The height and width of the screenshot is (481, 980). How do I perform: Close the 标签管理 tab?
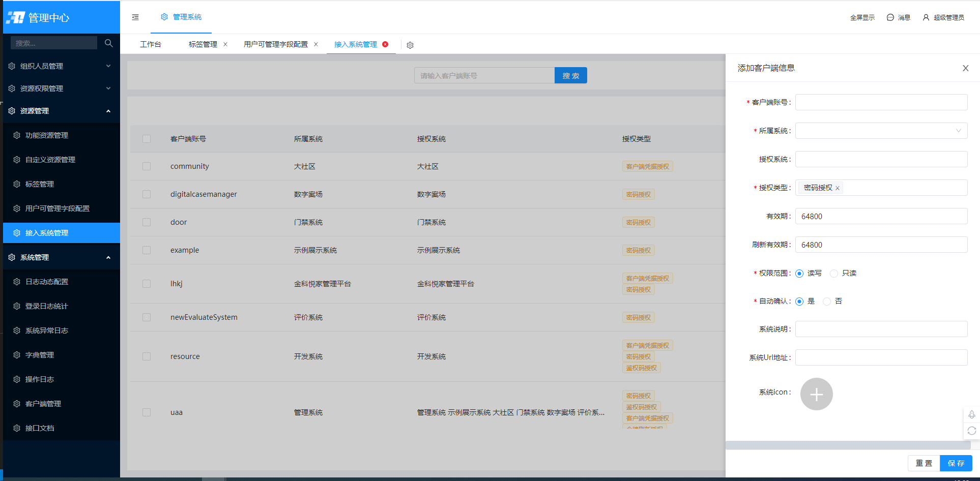(x=225, y=44)
